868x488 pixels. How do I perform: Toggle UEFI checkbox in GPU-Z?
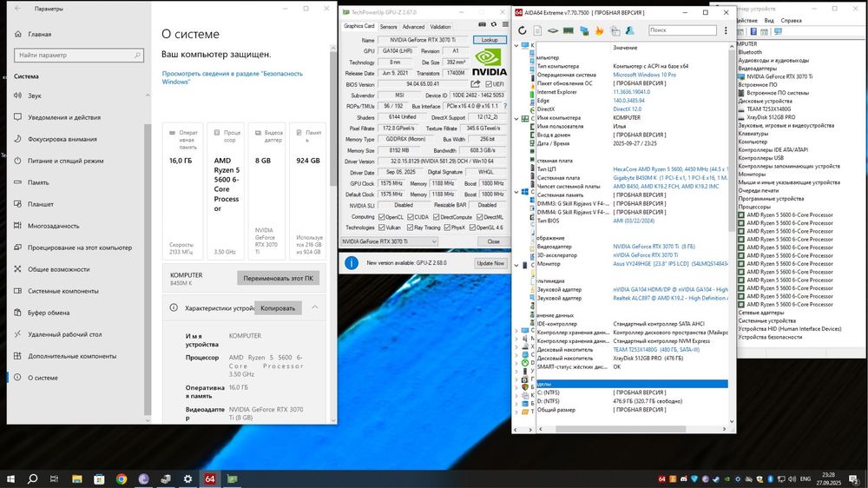[488, 84]
